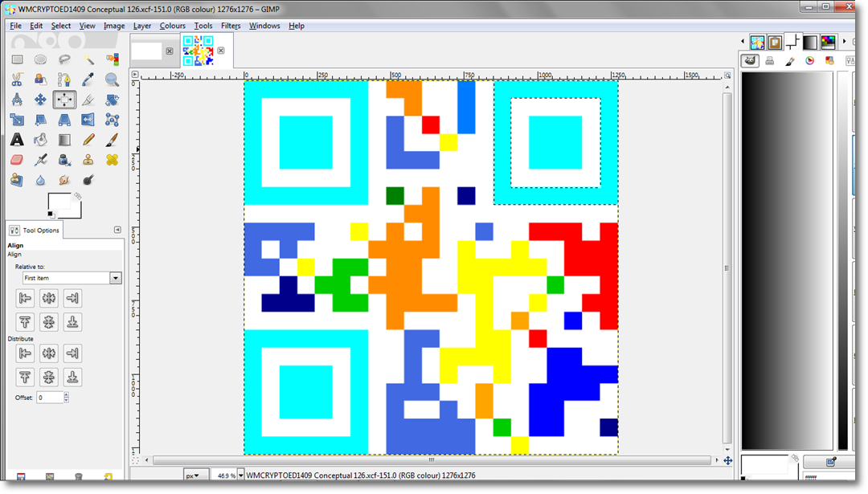Select the Clone stamp tool
868x494 pixels.
[x=88, y=160]
